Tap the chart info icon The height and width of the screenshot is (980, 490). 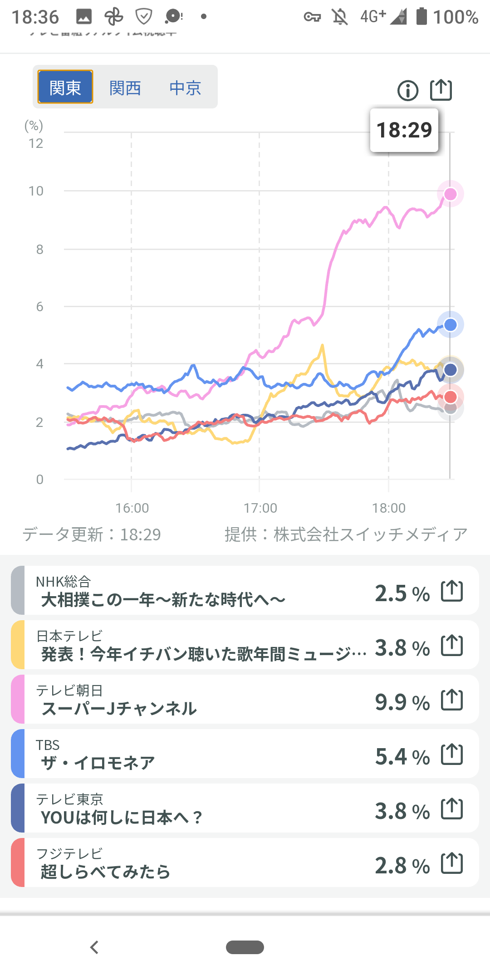[x=407, y=90]
